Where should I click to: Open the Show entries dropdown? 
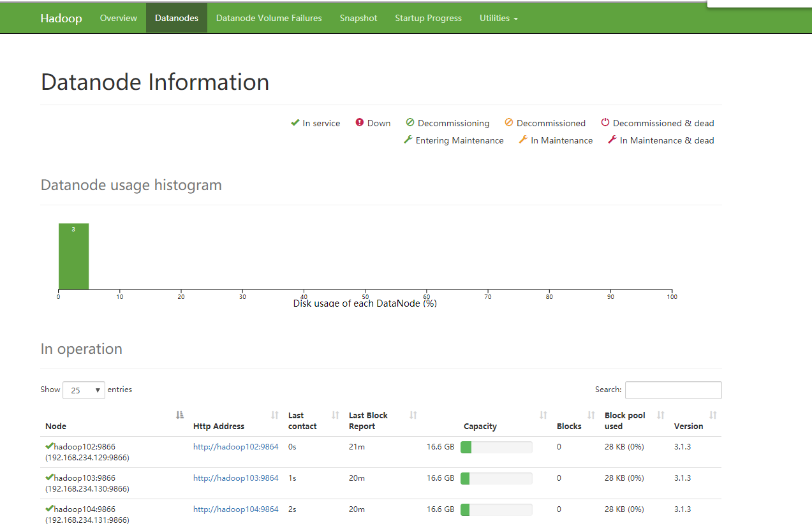(x=84, y=390)
